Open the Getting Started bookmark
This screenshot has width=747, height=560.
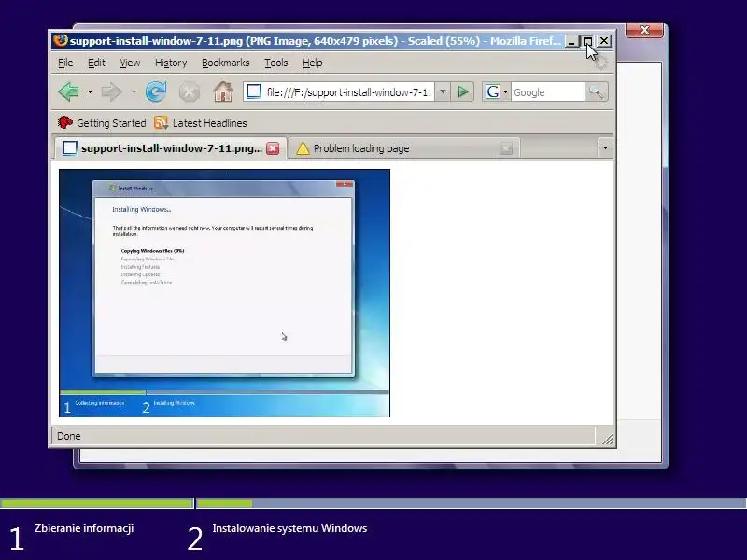(x=102, y=123)
